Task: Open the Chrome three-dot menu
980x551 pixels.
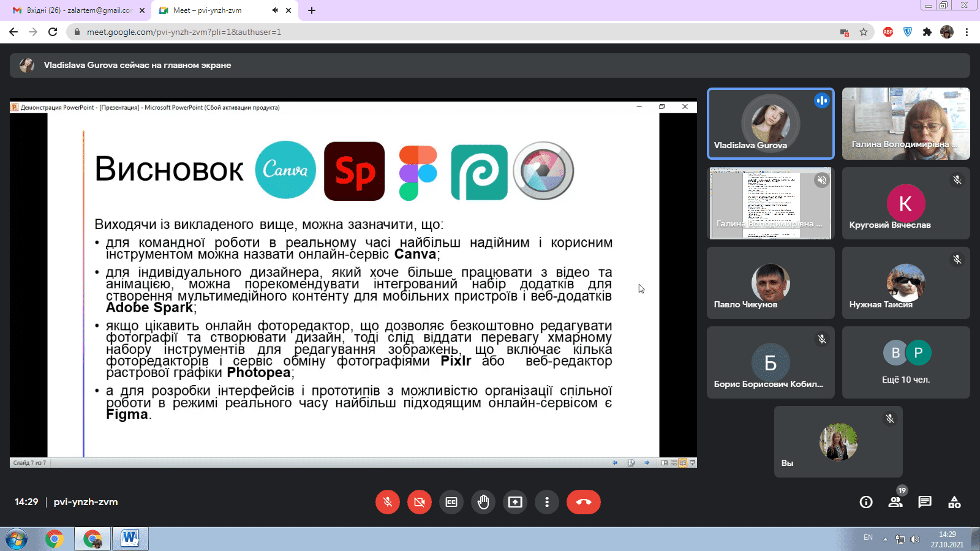Action: (x=967, y=32)
